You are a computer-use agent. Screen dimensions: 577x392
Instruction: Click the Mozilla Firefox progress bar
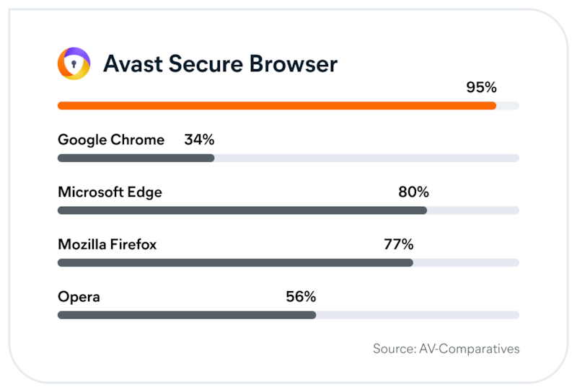[x=234, y=263]
